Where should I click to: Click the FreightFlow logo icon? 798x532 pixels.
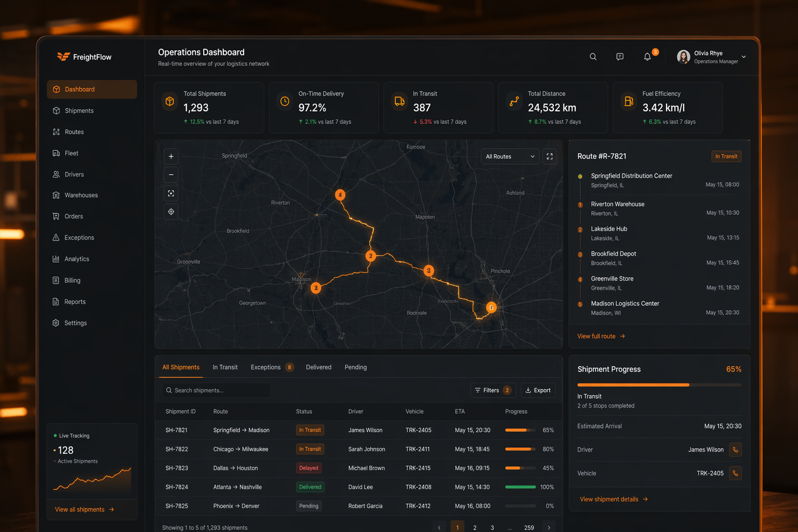pos(63,57)
